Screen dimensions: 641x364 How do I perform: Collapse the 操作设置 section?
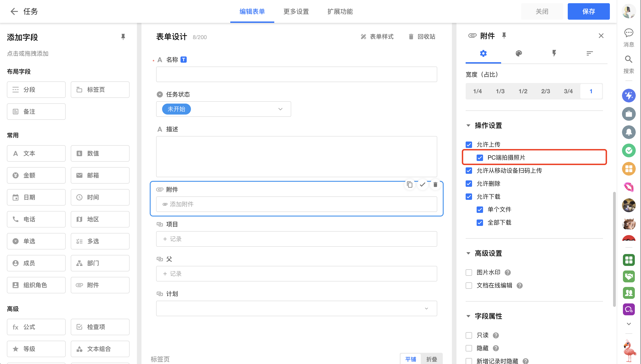[468, 126]
